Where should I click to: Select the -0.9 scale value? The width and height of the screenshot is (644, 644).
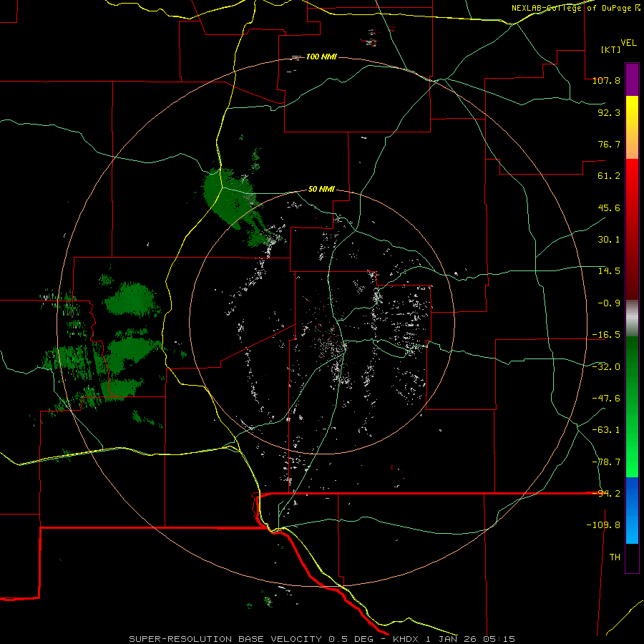tap(606, 303)
